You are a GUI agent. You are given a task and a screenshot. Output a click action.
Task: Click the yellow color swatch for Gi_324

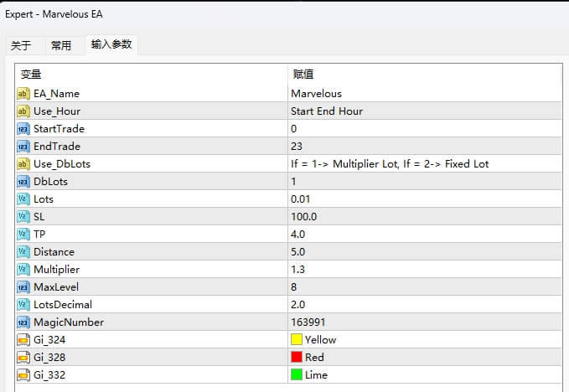click(296, 340)
